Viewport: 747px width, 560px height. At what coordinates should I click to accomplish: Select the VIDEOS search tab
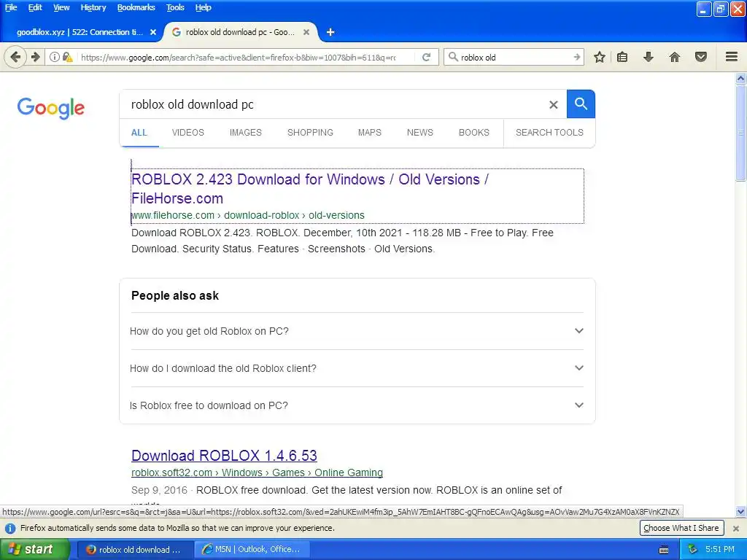[187, 133]
